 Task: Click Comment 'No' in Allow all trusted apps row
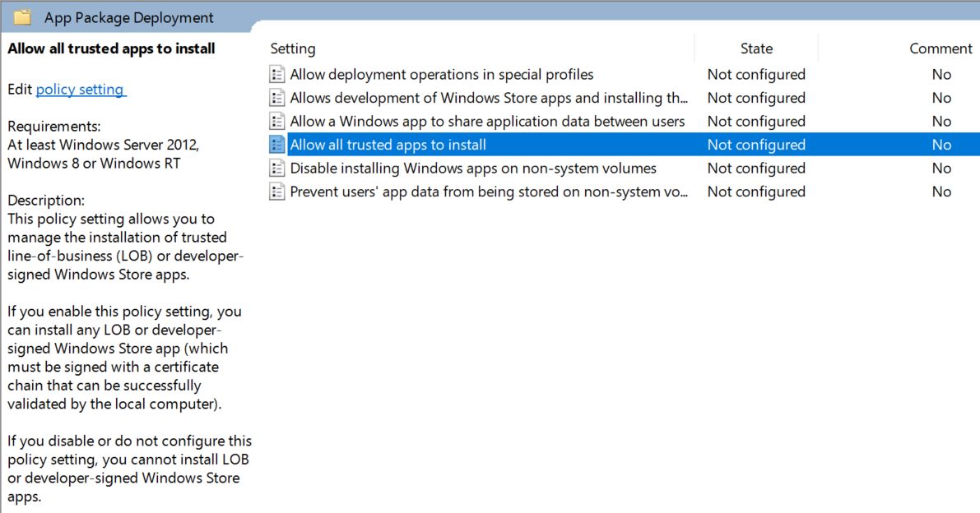941,145
